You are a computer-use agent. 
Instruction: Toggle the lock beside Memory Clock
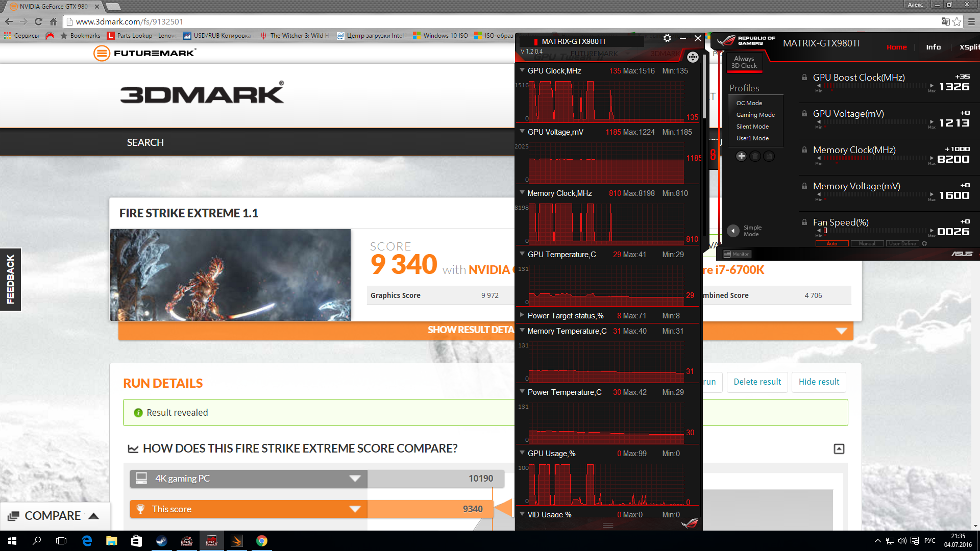(x=804, y=150)
